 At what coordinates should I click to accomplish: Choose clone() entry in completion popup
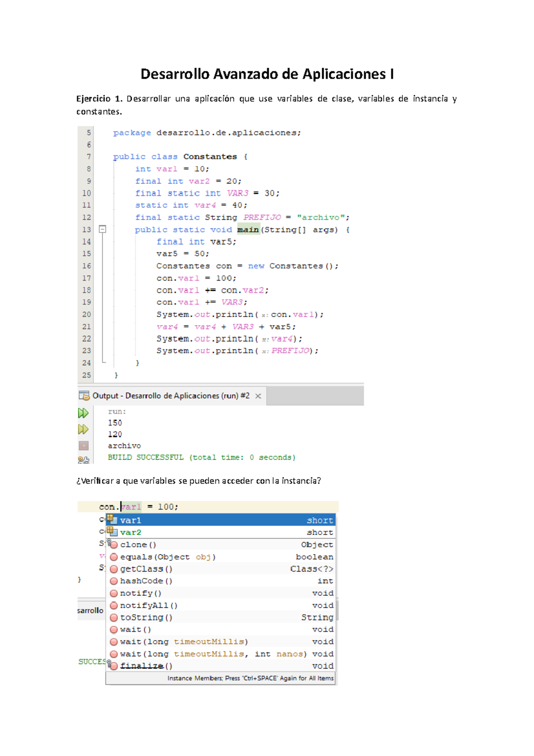(x=220, y=544)
